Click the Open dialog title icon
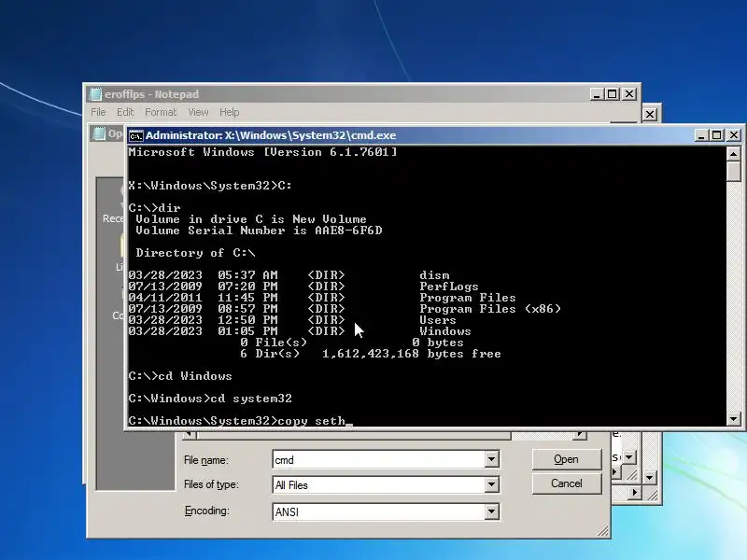 pos(99,133)
